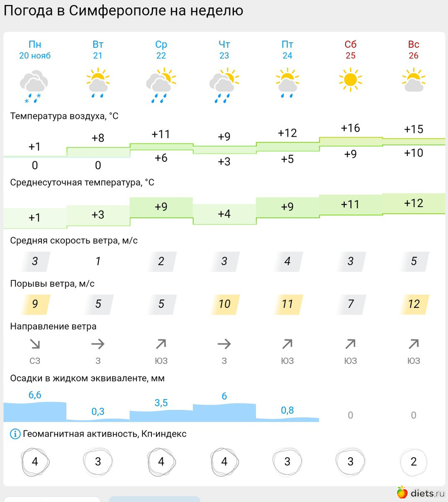Click Monday's Kp-index circle showing 4

click(35, 461)
